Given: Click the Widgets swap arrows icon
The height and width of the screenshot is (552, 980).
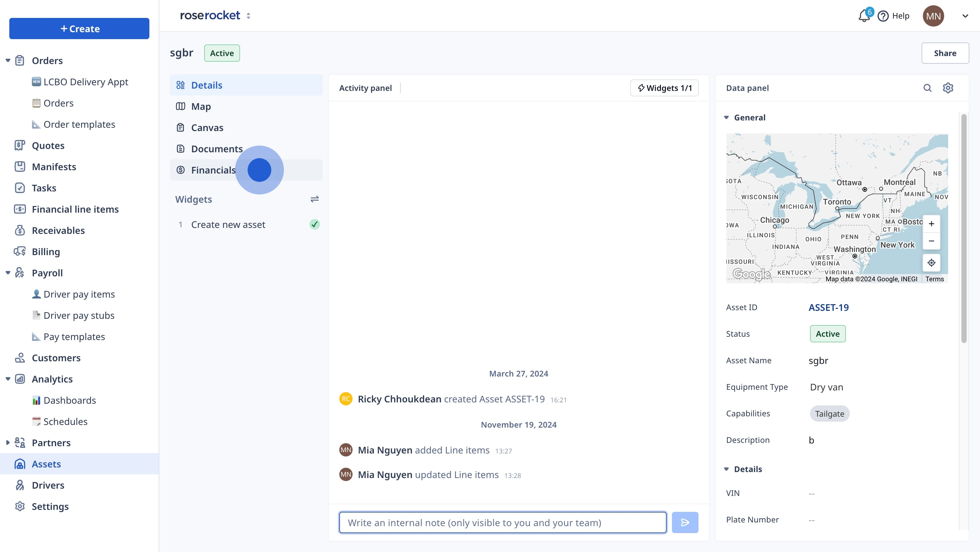Looking at the screenshot, I should pyautogui.click(x=314, y=199).
